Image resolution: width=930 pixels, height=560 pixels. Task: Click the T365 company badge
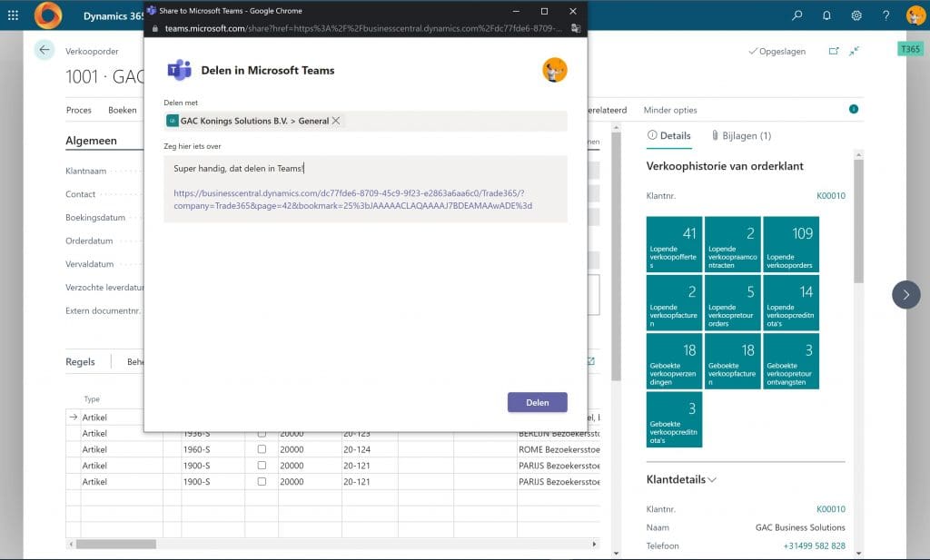pos(910,49)
